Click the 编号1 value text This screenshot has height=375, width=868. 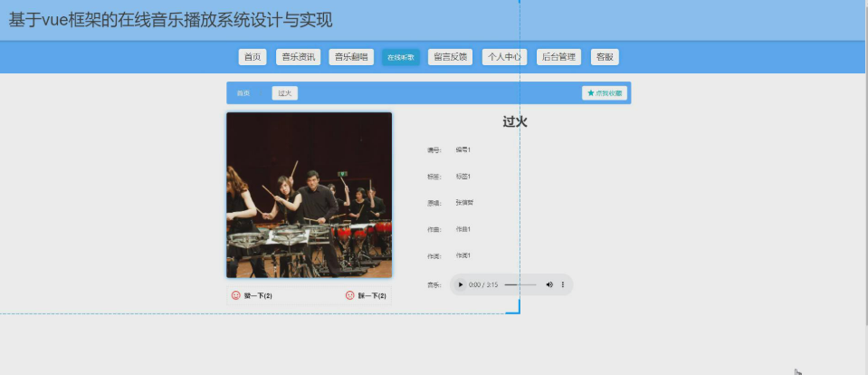[463, 150]
